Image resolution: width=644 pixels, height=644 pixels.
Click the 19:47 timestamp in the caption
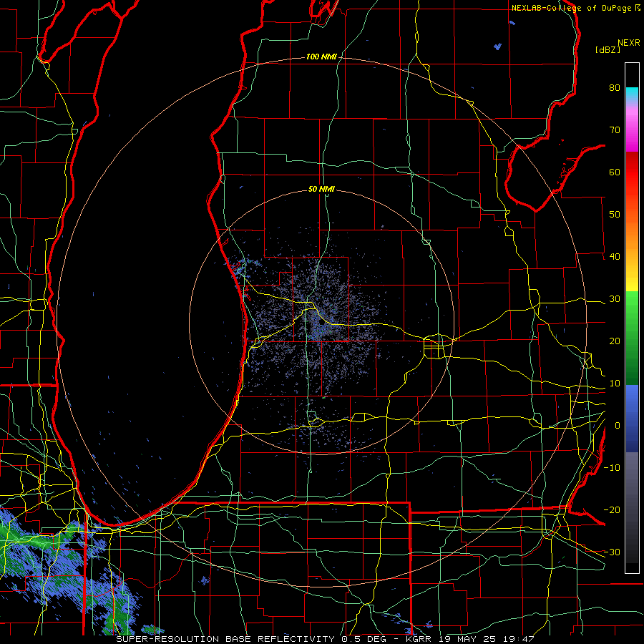(520, 639)
